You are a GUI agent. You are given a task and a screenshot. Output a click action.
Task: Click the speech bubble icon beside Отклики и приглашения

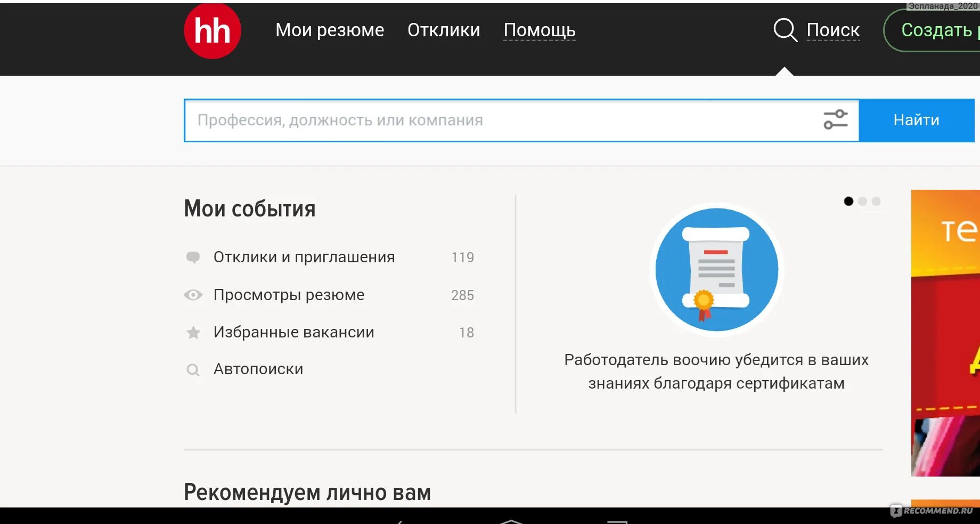193,257
